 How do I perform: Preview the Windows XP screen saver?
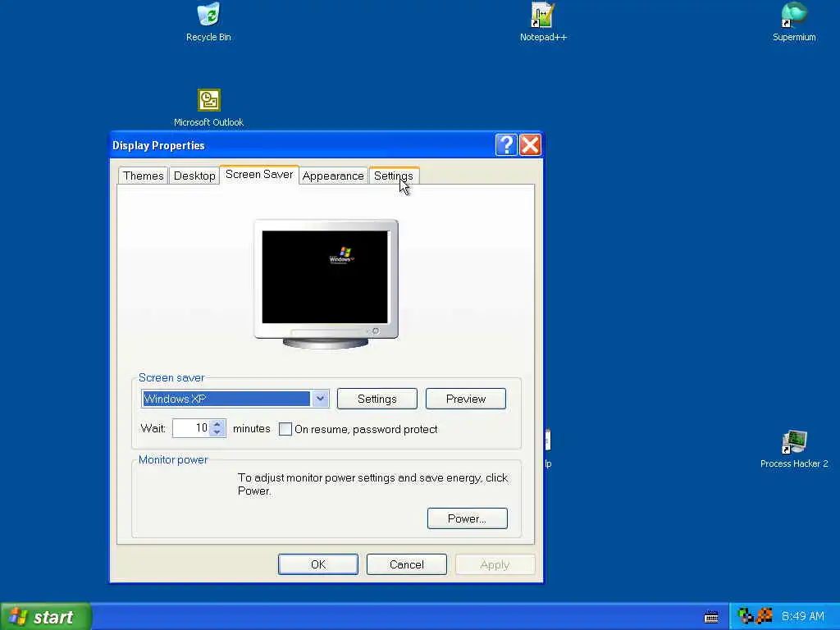466,399
